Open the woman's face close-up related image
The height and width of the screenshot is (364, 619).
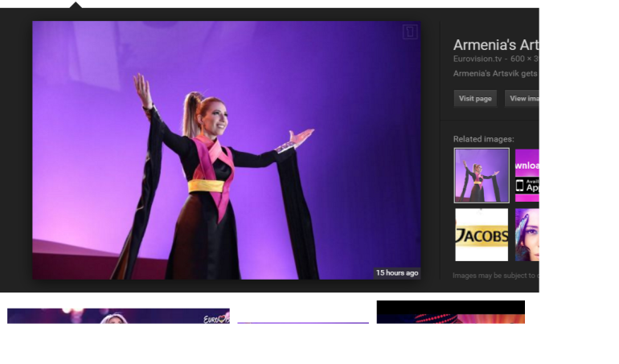pyautogui.click(x=527, y=235)
